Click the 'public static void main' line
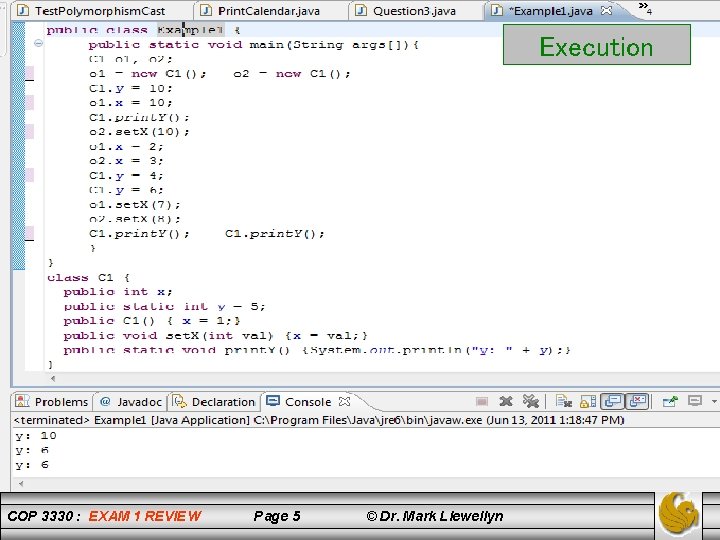This screenshot has width=720, height=540. 254,45
